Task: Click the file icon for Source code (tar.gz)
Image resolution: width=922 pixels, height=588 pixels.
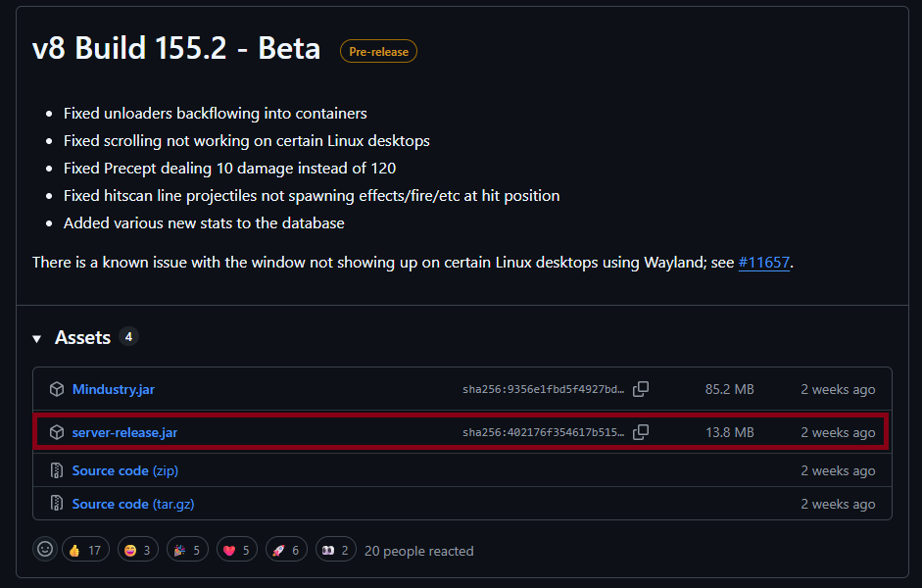Action: pyautogui.click(x=57, y=504)
